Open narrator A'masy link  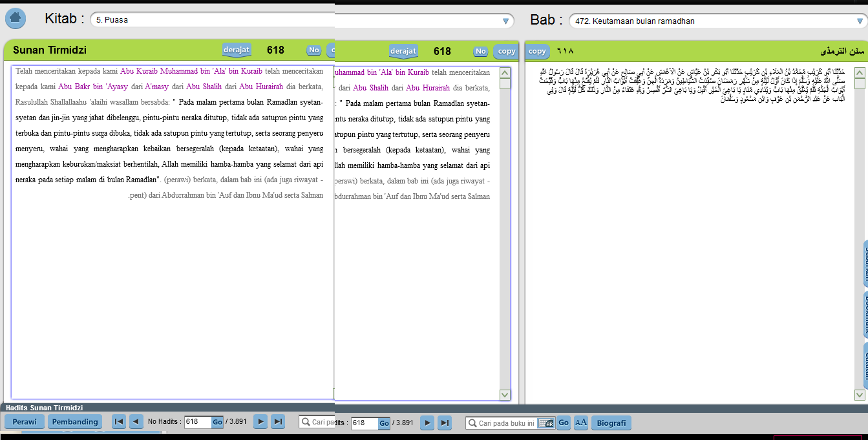click(158, 87)
